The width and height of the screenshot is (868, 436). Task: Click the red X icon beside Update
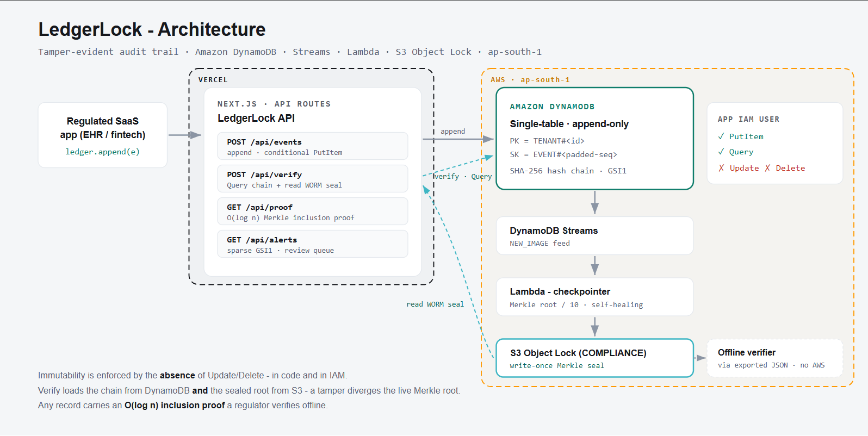721,168
